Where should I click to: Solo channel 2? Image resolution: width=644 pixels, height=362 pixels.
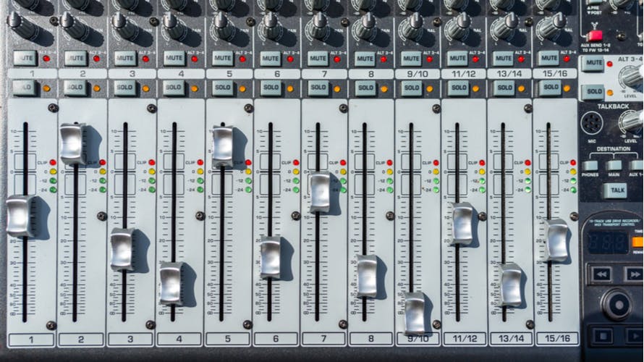pyautogui.click(x=75, y=88)
